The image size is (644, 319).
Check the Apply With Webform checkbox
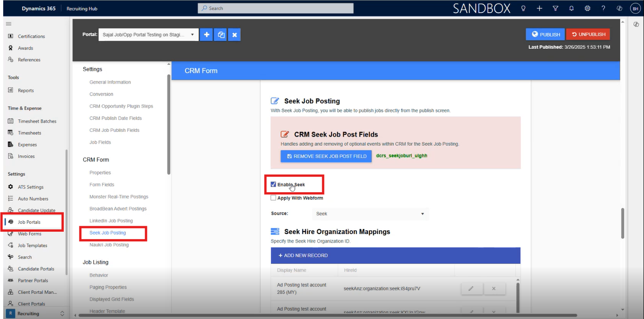tap(274, 198)
